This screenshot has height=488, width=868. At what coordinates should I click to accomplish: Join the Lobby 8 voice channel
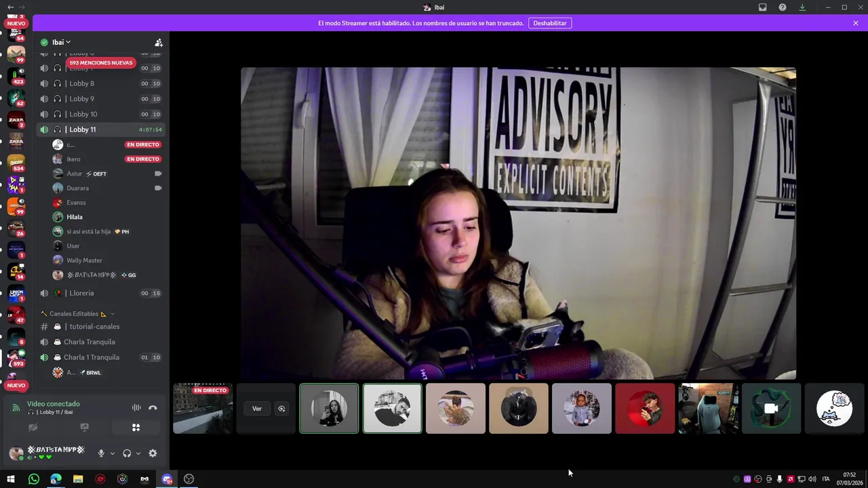coord(100,83)
